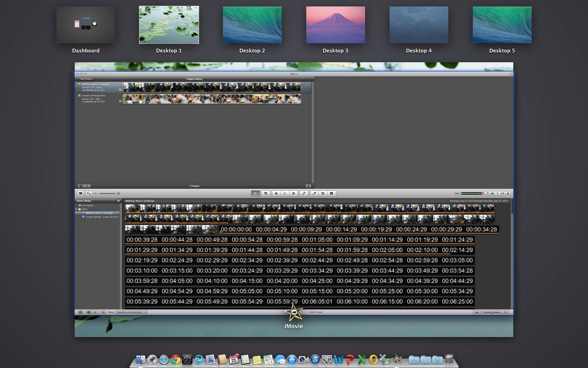Play selected event from beginning button
The image size is (588, 368).
point(95,312)
